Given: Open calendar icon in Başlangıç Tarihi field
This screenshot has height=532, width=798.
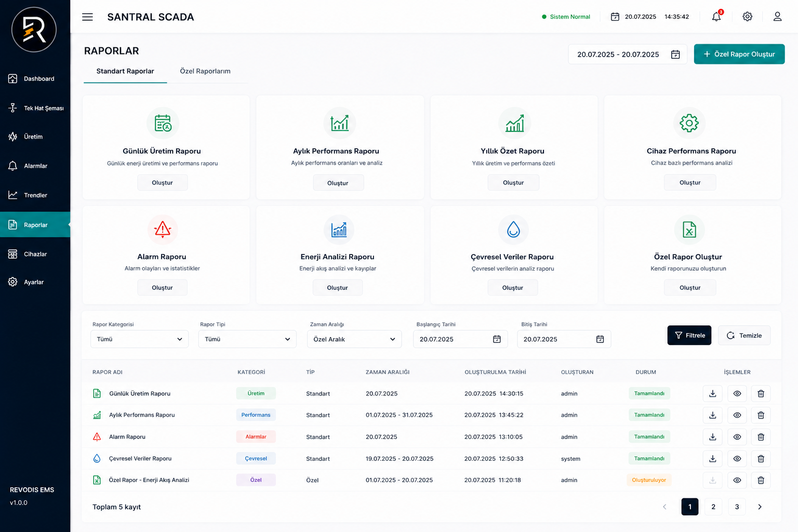Looking at the screenshot, I should click(497, 339).
